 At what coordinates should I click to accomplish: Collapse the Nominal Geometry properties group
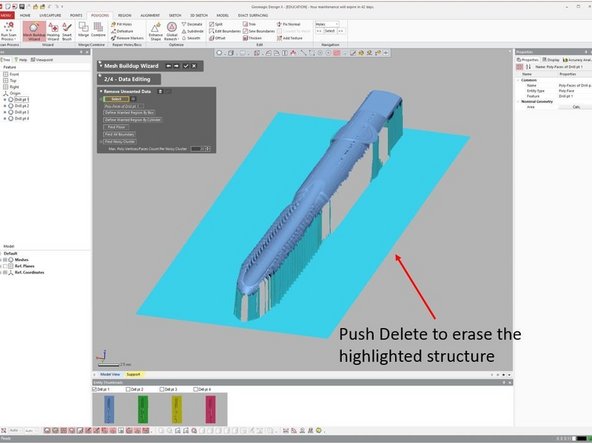518,102
